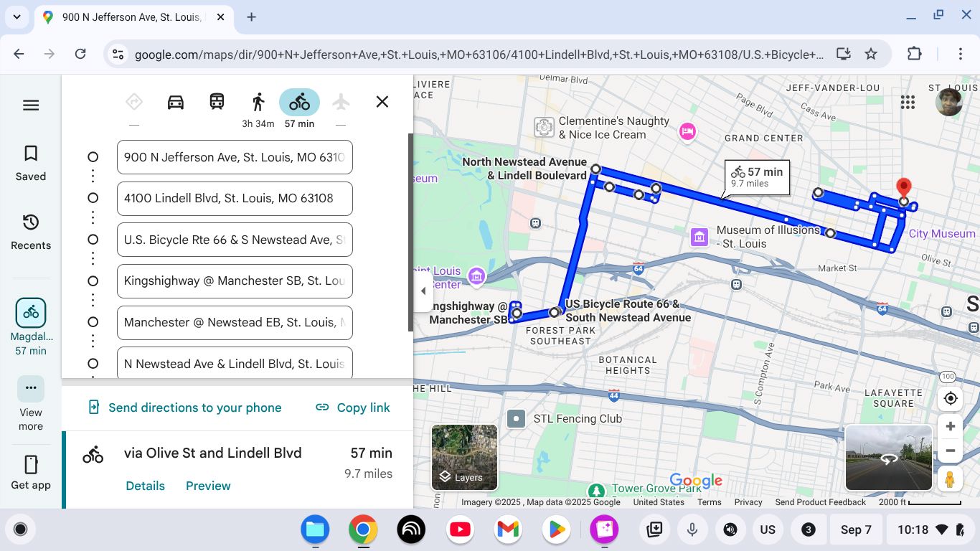The image size is (980, 551).
Task: Open Saved places
Action: [31, 163]
